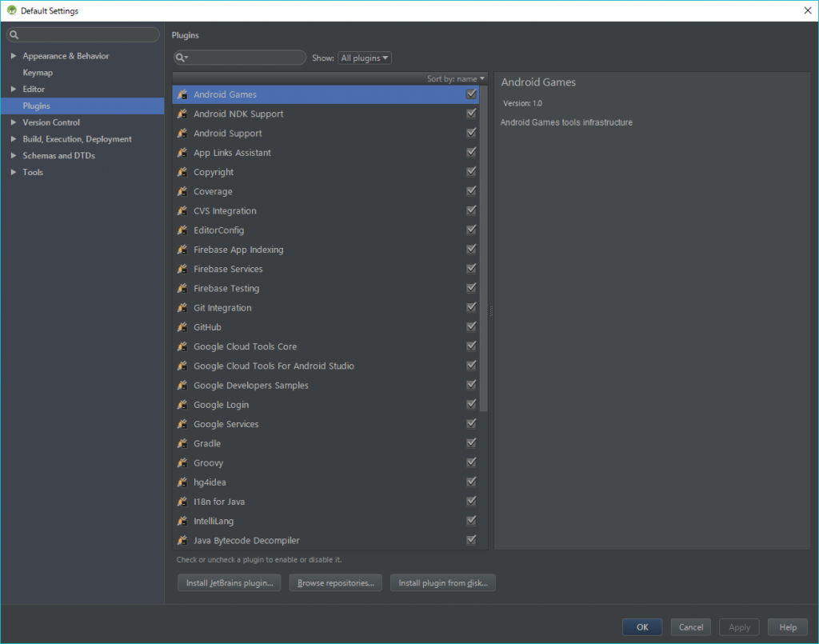This screenshot has height=644, width=819.
Task: Click the Android Studio icon in the title bar
Action: click(x=11, y=10)
